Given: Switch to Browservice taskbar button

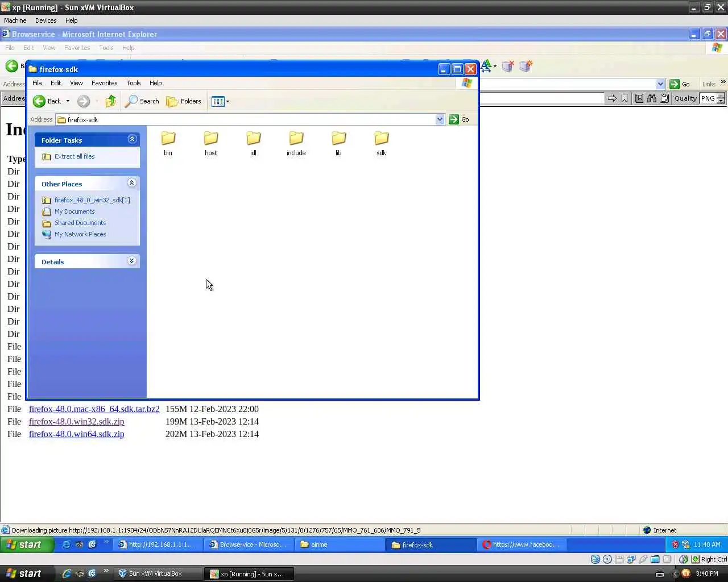Looking at the screenshot, I should (249, 544).
